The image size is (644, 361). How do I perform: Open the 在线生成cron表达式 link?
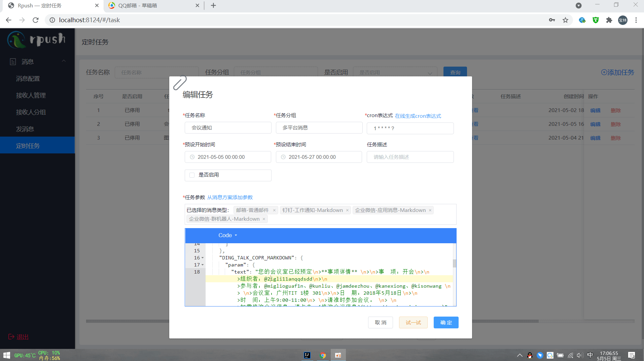point(418,115)
